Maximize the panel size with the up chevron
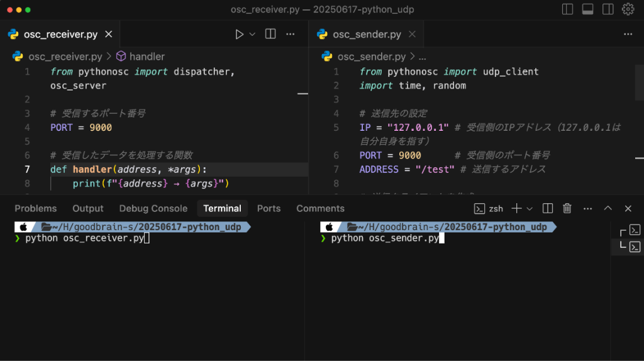This screenshot has width=644, height=361. click(608, 208)
